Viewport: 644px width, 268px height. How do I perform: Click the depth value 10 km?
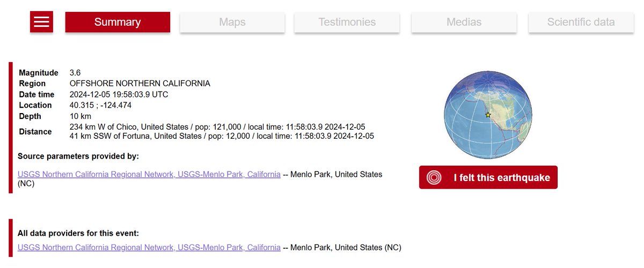(x=80, y=116)
